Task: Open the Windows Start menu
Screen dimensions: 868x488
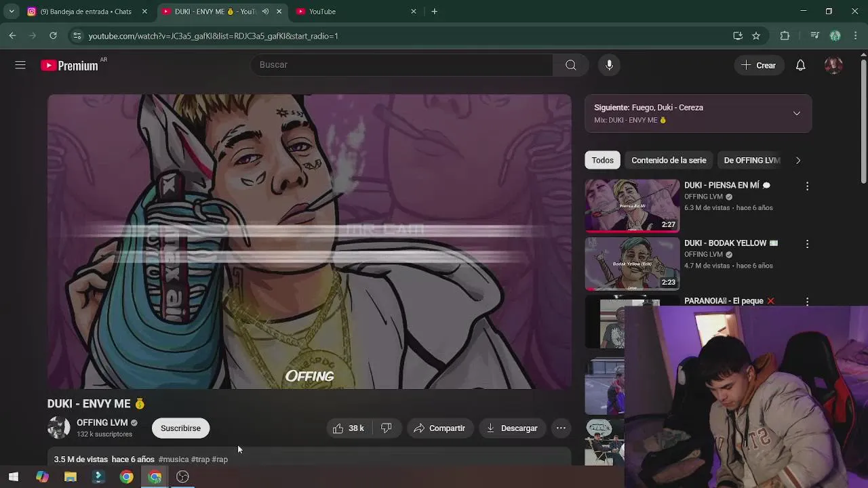Action: click(14, 477)
